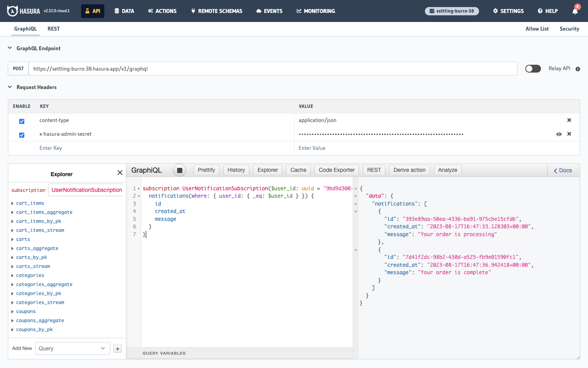Remove the content-type header with X icon
588x368 pixels.
point(569,120)
